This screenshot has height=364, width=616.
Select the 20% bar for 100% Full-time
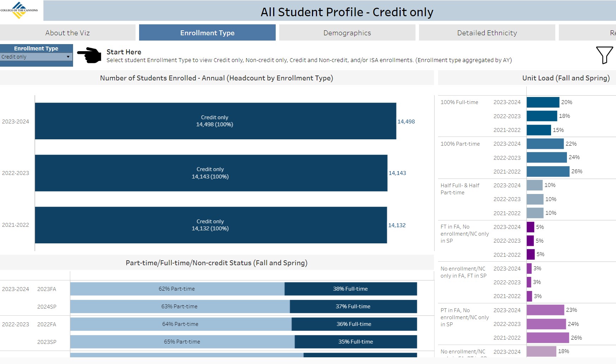(543, 102)
